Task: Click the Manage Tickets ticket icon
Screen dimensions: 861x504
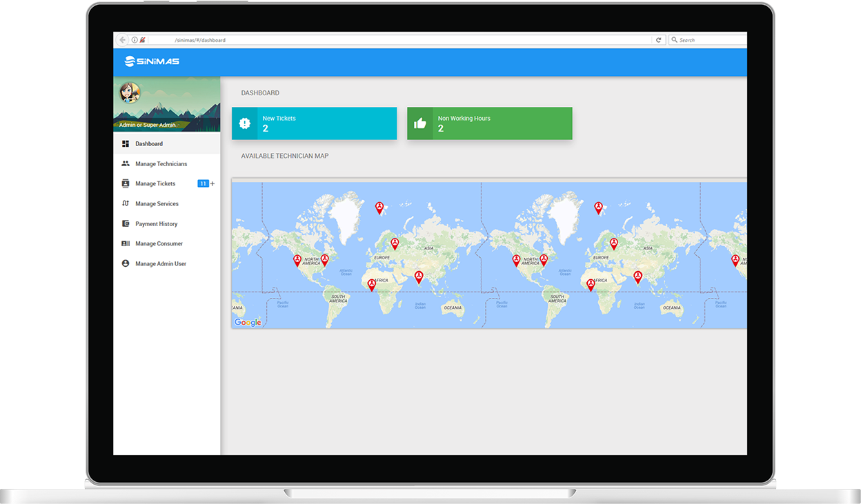Action: (x=126, y=183)
